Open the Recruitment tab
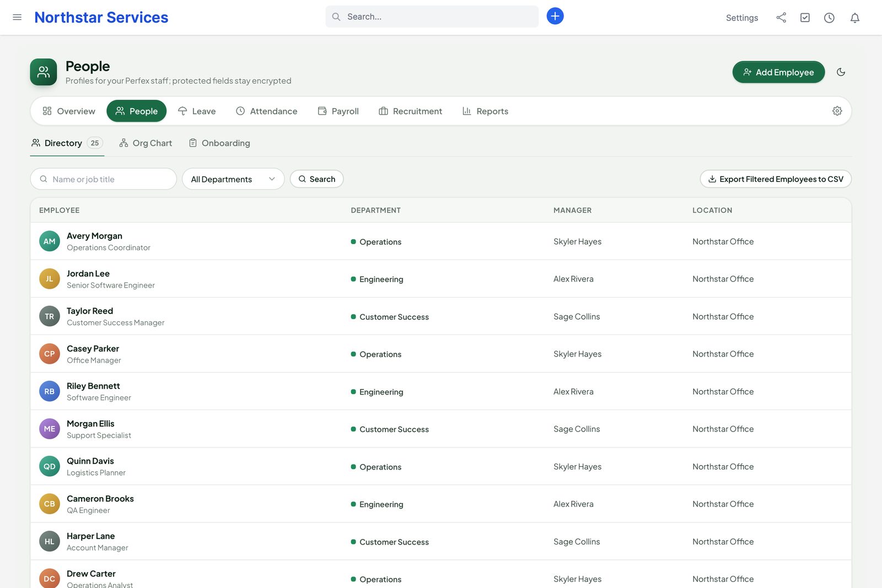This screenshot has width=882, height=588. pyautogui.click(x=411, y=111)
